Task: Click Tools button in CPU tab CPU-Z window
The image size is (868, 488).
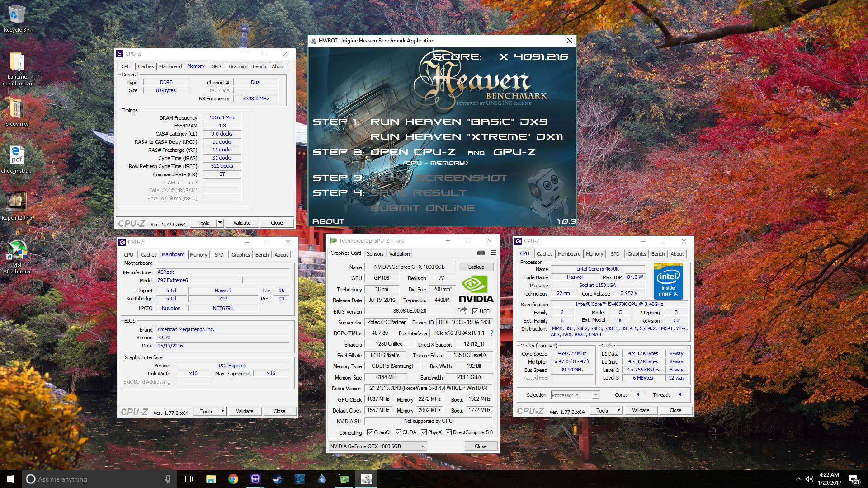Action: [602, 410]
